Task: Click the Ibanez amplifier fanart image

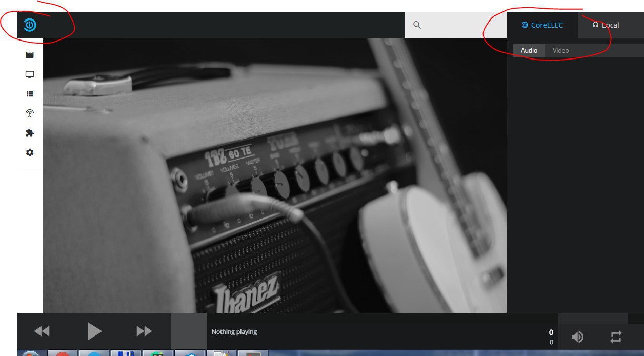Action: 275,175
